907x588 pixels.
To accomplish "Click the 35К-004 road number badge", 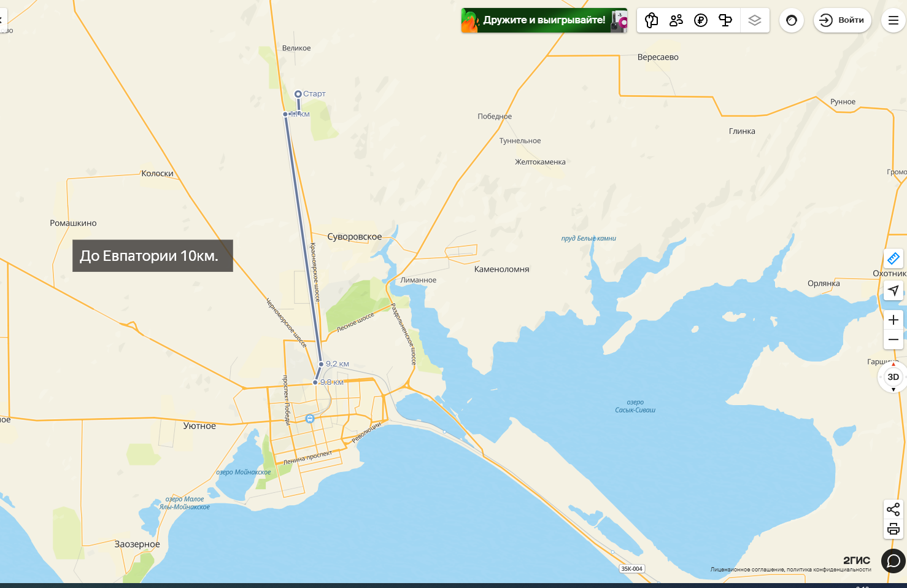I will (631, 569).
